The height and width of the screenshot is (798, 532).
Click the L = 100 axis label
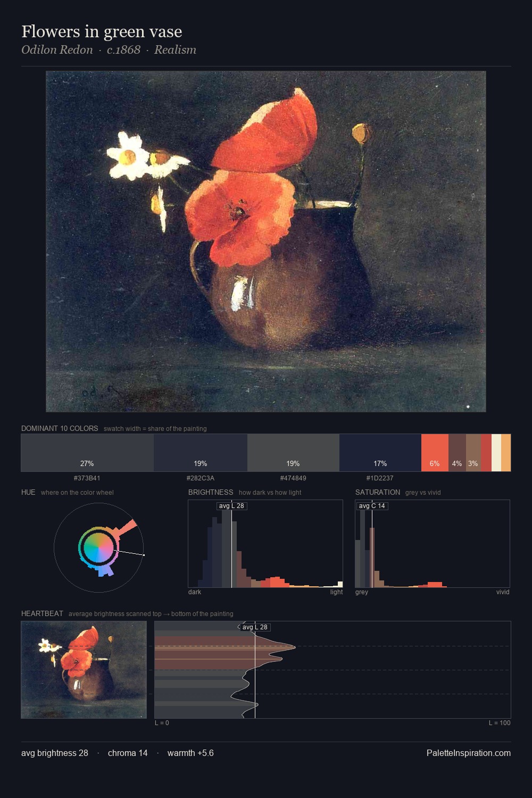point(500,723)
